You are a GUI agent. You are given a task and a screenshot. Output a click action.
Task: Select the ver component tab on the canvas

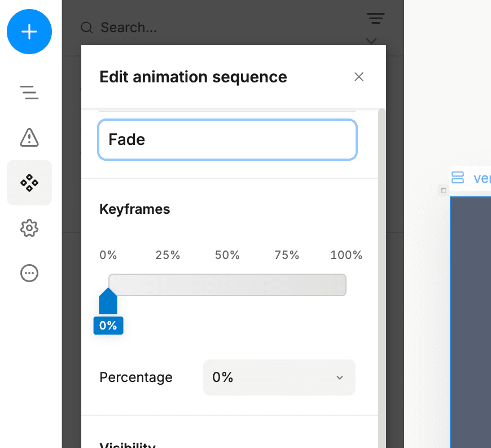483,178
